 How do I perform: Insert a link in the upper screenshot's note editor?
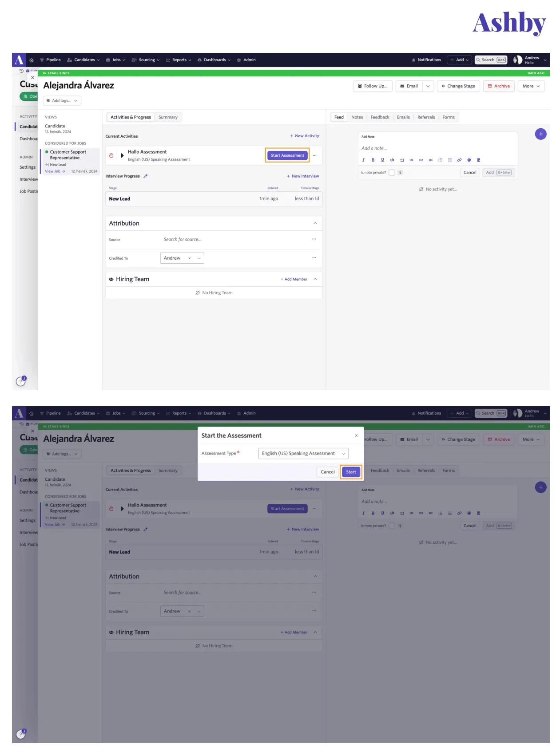coord(460,160)
